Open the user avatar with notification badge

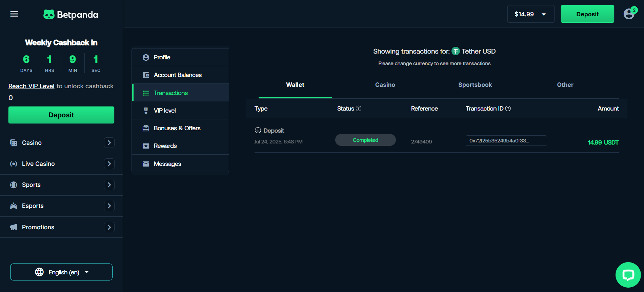click(x=629, y=14)
